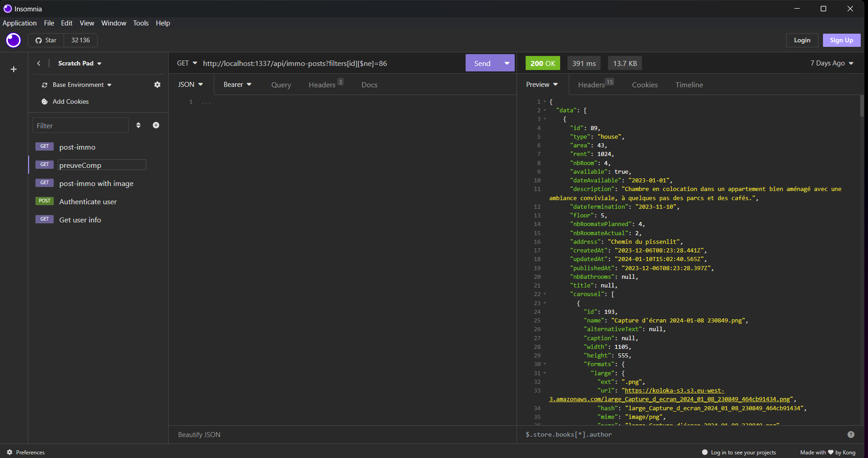Click the request Filter input field
Image resolution: width=868 pixels, height=458 pixels.
[80, 126]
